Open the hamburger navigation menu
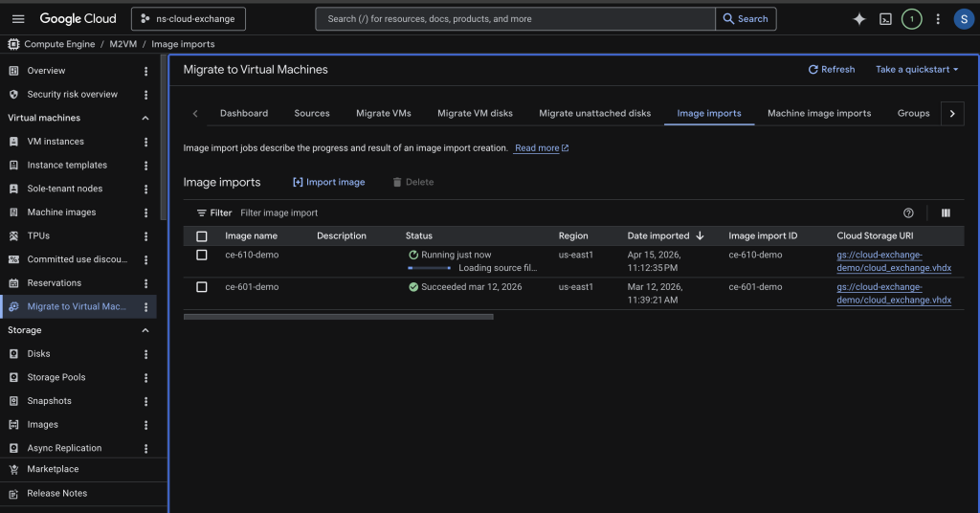 click(18, 19)
